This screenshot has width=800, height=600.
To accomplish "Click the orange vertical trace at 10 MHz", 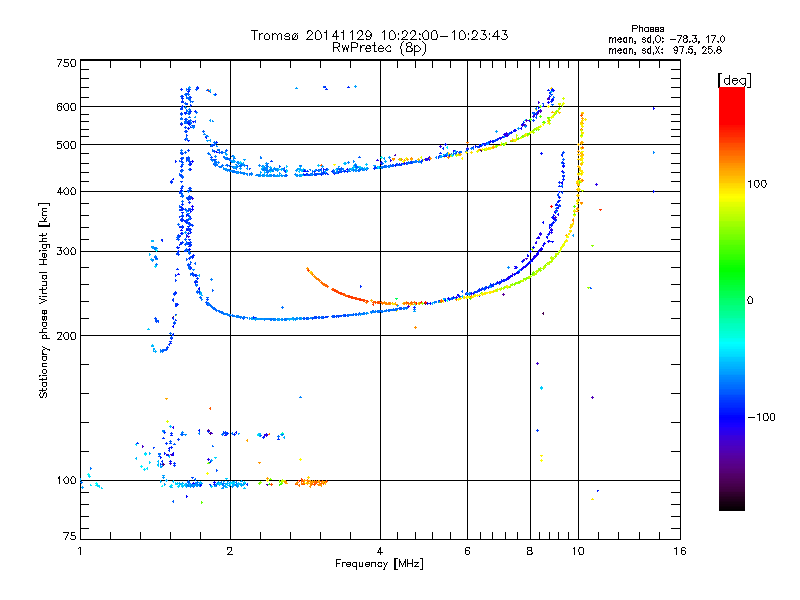I will tap(580, 158).
